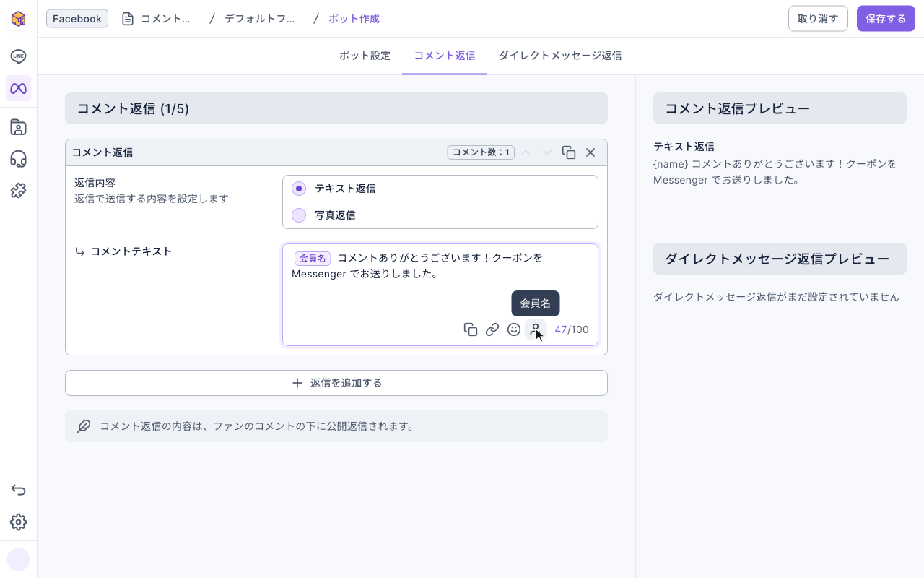Remove the comment reply card with X
Screen dimensions: 924x578
(x=590, y=152)
